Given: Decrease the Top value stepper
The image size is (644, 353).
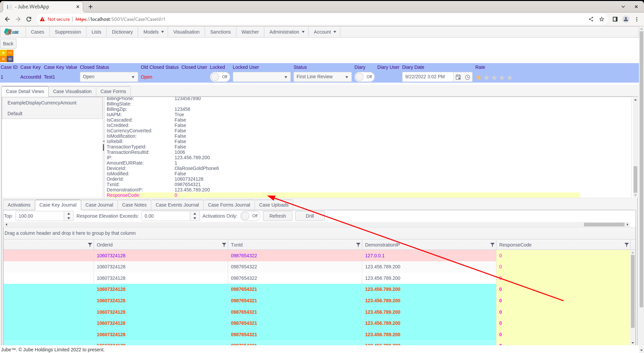Looking at the screenshot, I should (x=69, y=218).
